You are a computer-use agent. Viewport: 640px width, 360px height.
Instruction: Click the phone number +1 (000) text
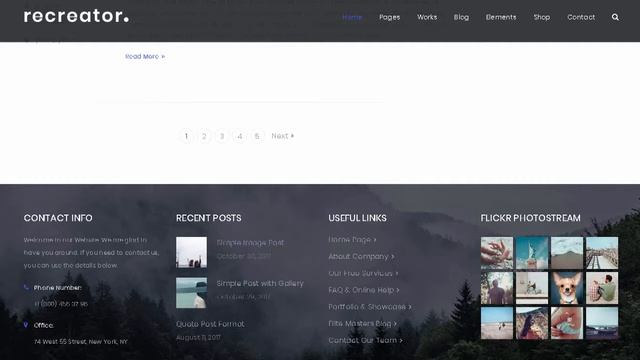61,304
